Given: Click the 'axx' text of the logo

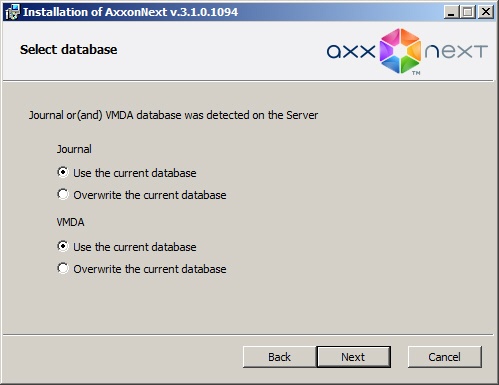Looking at the screenshot, I should [351, 52].
